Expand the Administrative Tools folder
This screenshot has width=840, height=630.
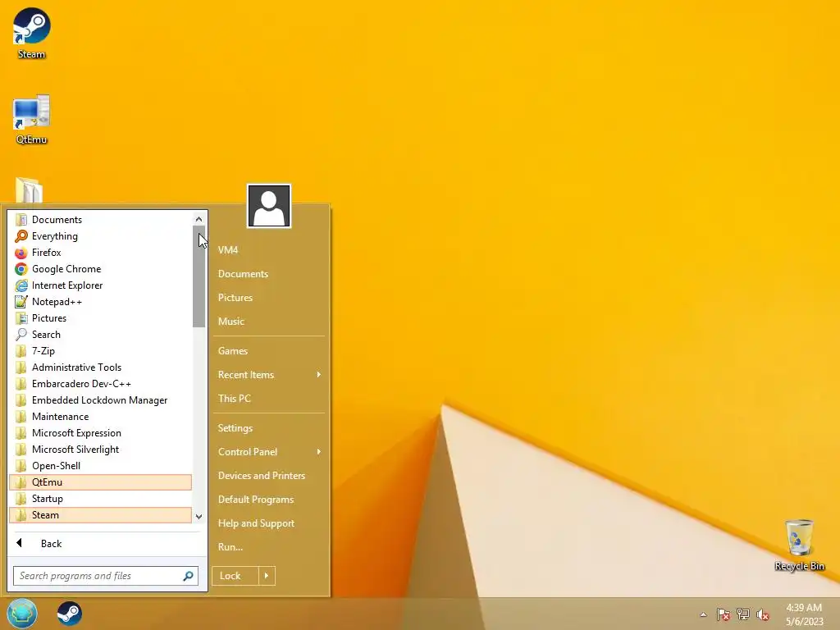click(x=100, y=367)
